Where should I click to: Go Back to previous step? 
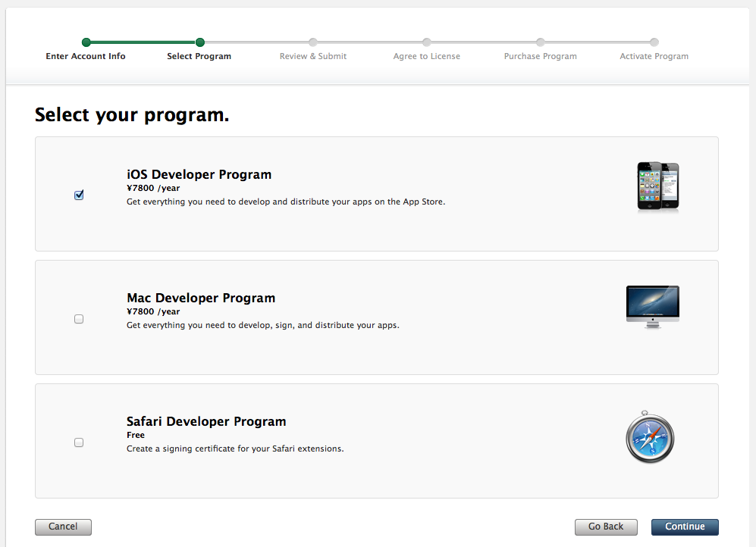[x=606, y=527]
